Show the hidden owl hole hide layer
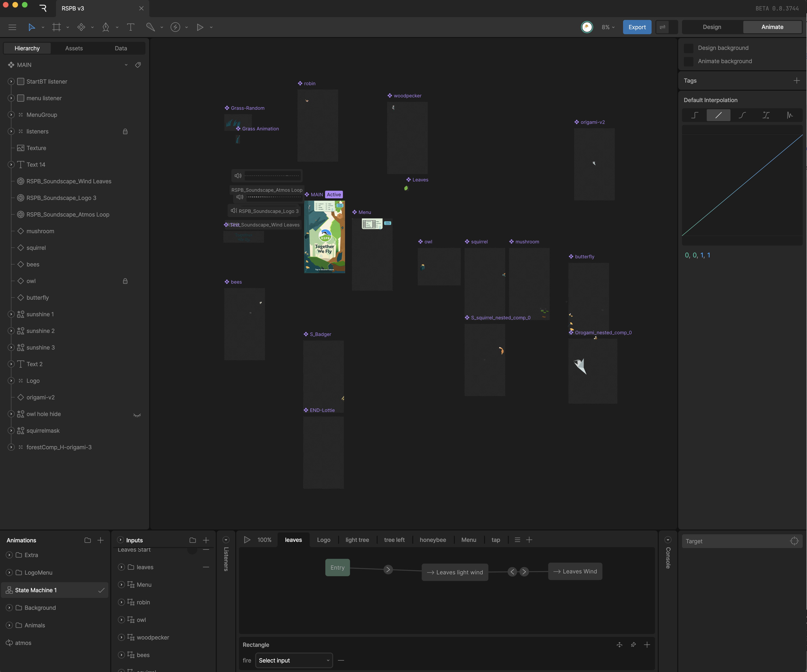Viewport: 807px width, 672px height. pos(137,415)
